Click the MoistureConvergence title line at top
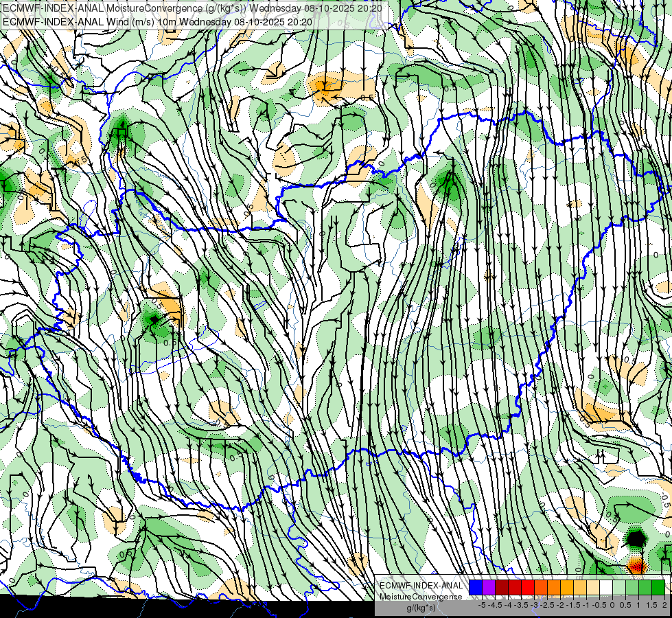Image resolution: width=672 pixels, height=618 pixels. click(192, 8)
